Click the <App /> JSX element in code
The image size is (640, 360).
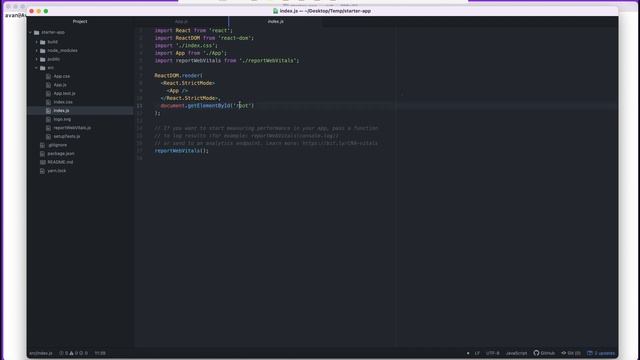(177, 91)
